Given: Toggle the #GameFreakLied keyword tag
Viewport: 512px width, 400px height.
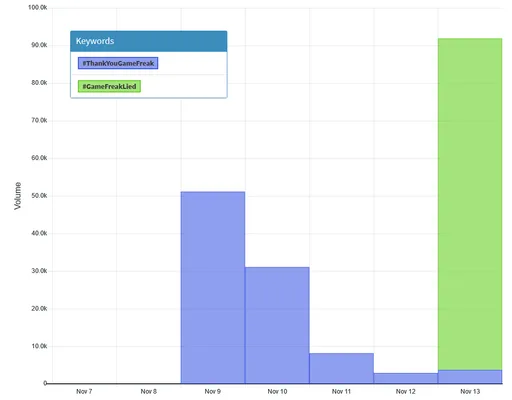Looking at the screenshot, I should pos(109,86).
